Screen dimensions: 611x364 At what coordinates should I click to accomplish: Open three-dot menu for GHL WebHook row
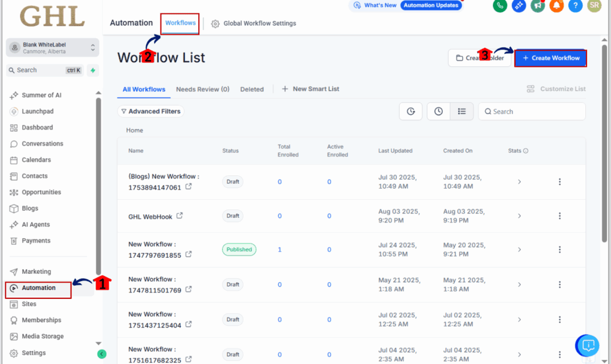560,216
